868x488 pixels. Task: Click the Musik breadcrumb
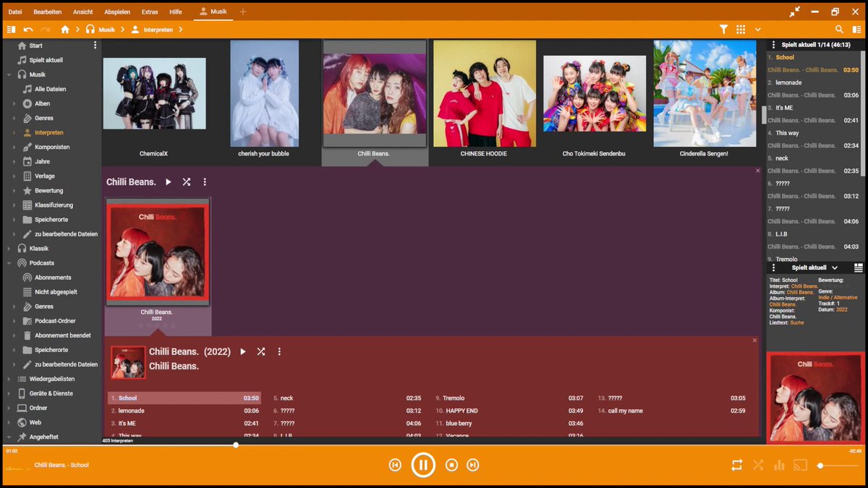(107, 30)
